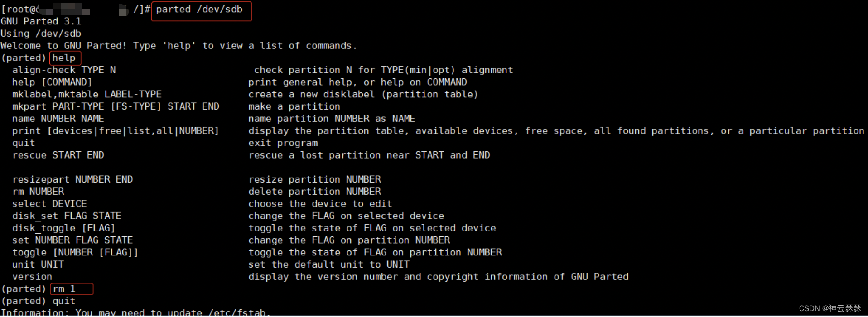Click the 'unit UNIT' command entry
The image size is (868, 317).
click(x=38, y=264)
